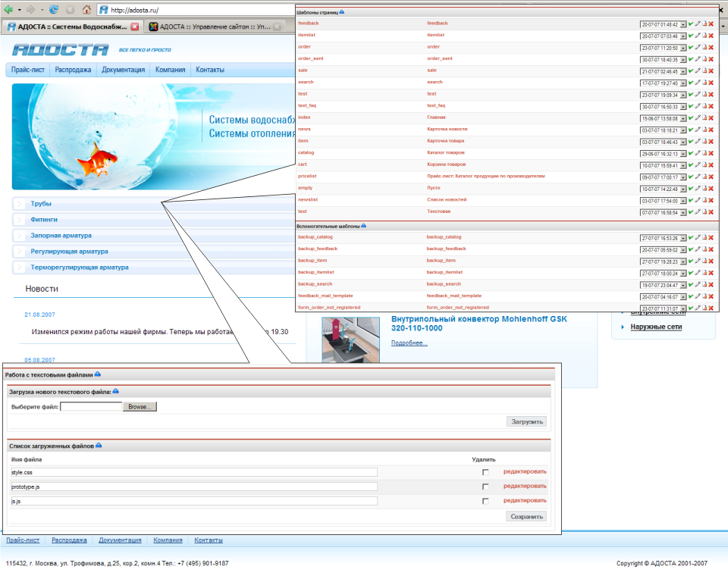Click the browser reload icon
This screenshot has height=582, width=728.
click(53, 10)
